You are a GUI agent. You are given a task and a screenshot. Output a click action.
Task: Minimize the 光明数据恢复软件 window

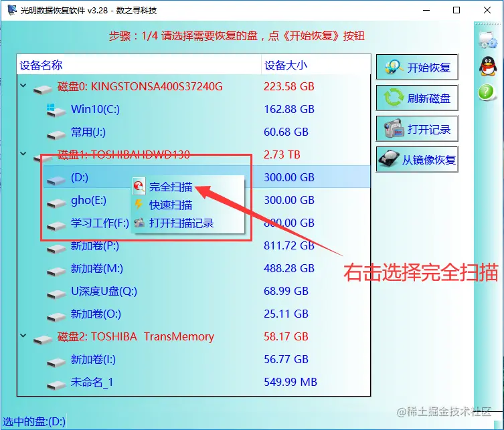point(426,10)
